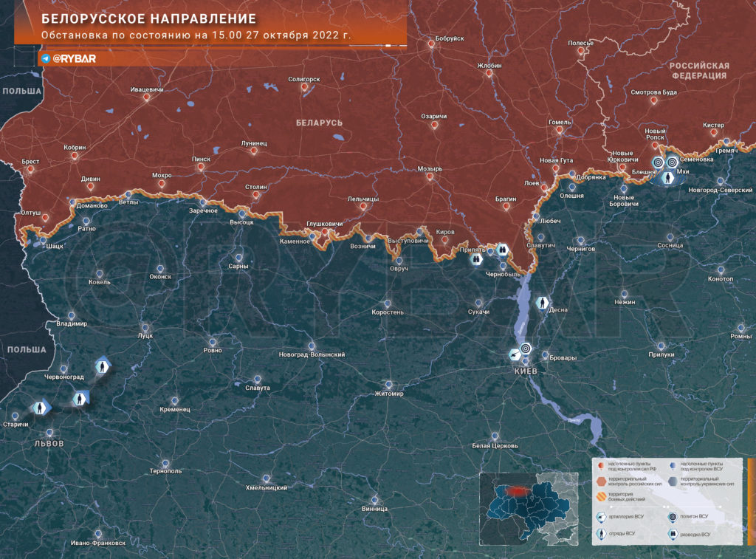Image resolution: width=756 pixels, height=559 pixels.
Task: Open the @RYBAR channel link
Action: point(74,58)
